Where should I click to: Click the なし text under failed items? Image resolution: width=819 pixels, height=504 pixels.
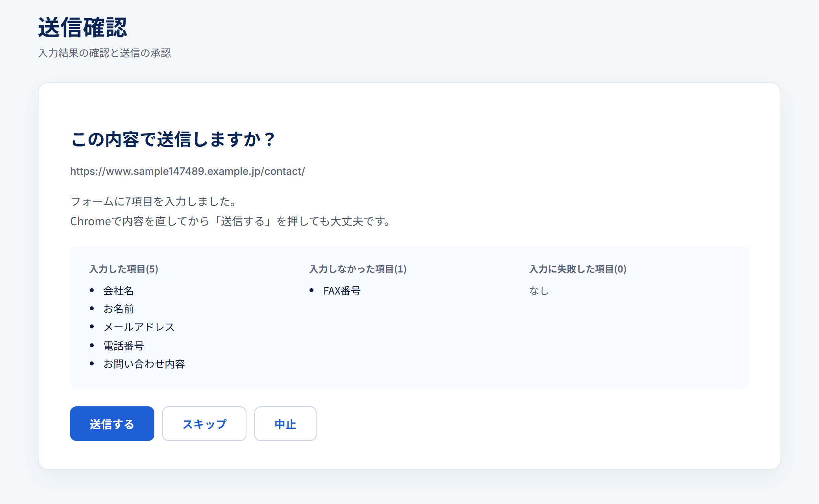539,291
